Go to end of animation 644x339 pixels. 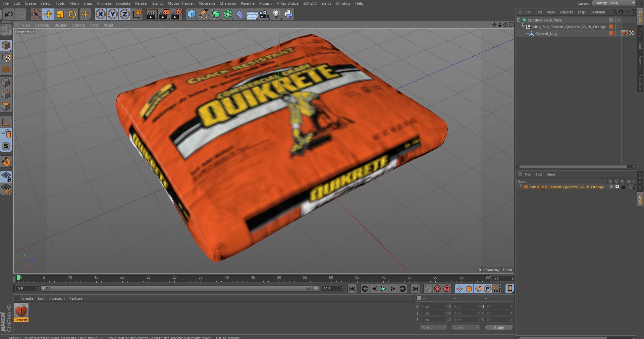pos(415,289)
